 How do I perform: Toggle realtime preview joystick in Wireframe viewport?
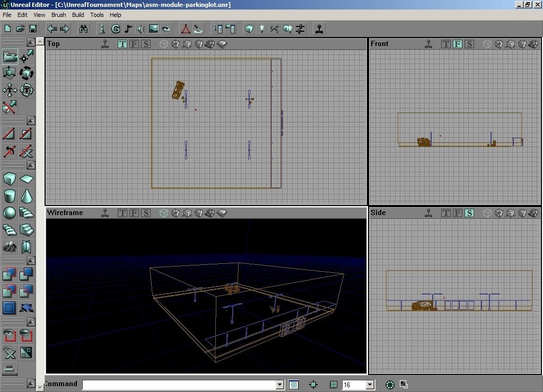(x=106, y=213)
